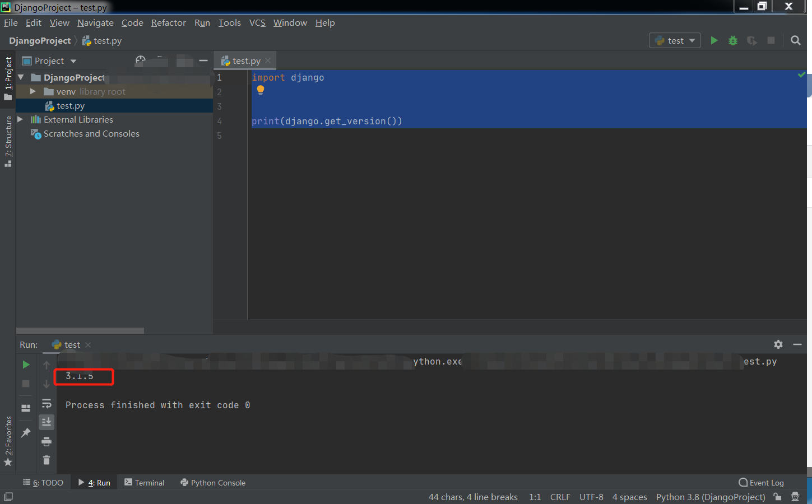
Task: Open the TODO tool window
Action: pos(43,483)
